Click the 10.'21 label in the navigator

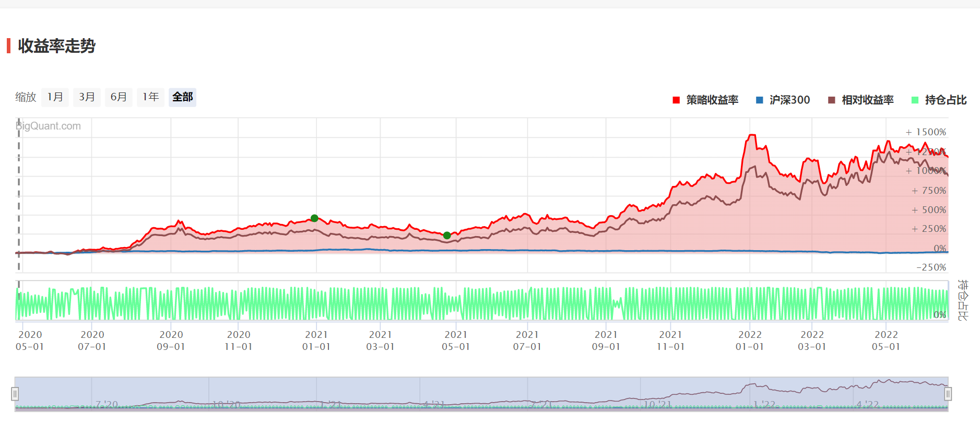point(657,405)
